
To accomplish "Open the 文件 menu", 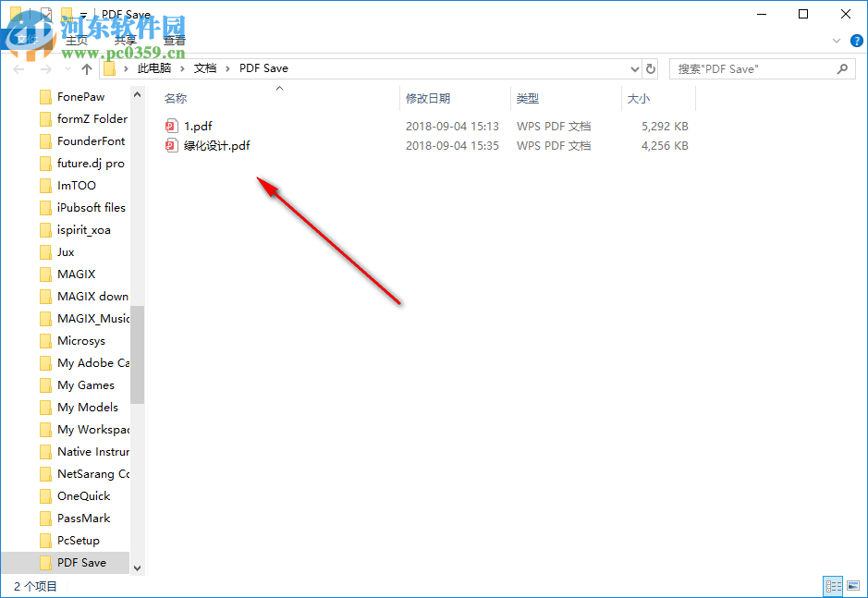I will point(26,40).
